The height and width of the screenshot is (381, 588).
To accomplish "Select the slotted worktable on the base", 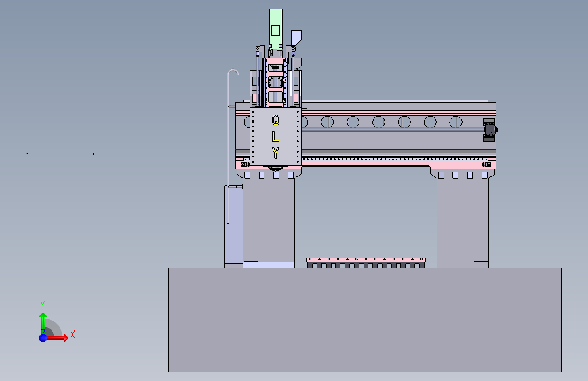I will [x=366, y=262].
